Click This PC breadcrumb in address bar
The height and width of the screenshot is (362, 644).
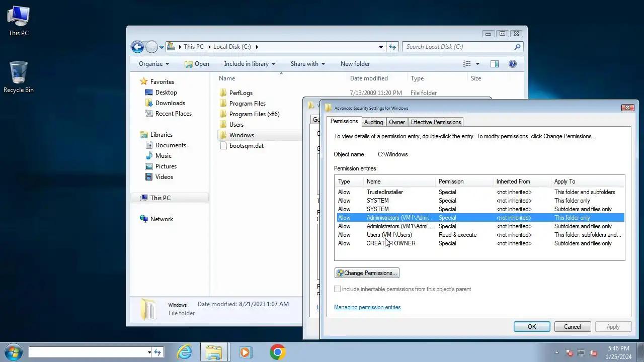click(x=193, y=47)
